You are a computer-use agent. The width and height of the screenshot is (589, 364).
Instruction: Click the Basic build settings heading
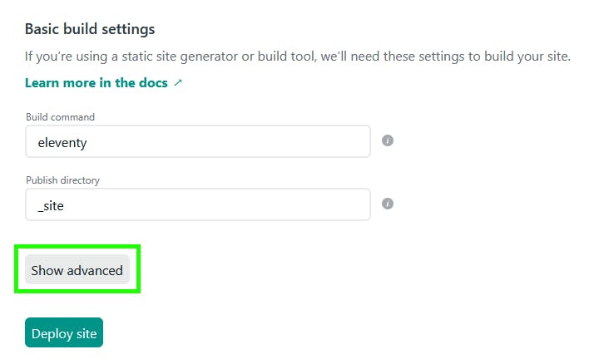[90, 29]
